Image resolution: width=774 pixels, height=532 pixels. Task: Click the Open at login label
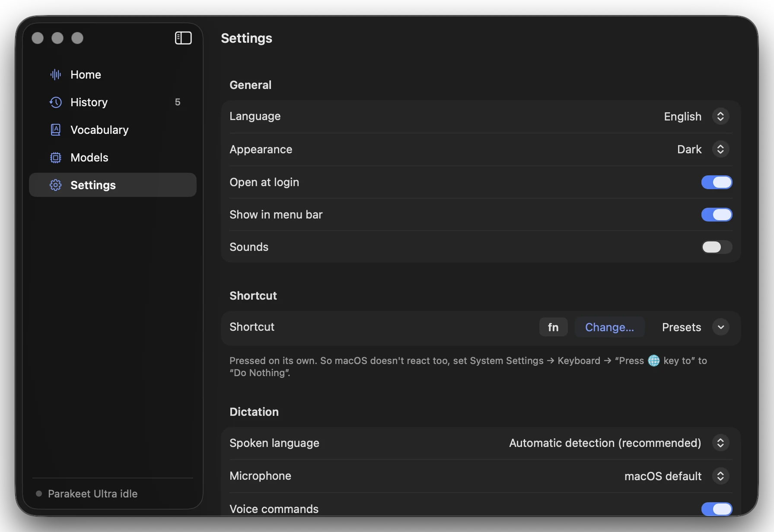(x=264, y=182)
